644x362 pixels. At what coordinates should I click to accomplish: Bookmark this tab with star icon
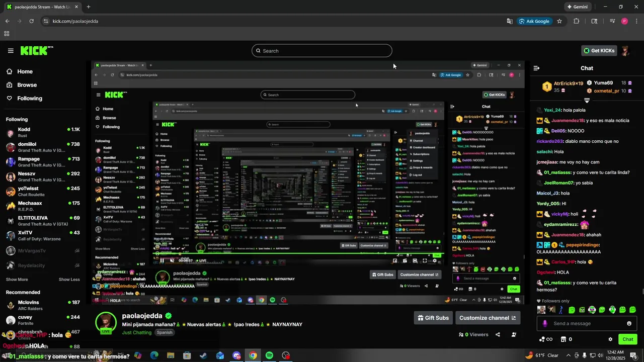click(x=559, y=21)
